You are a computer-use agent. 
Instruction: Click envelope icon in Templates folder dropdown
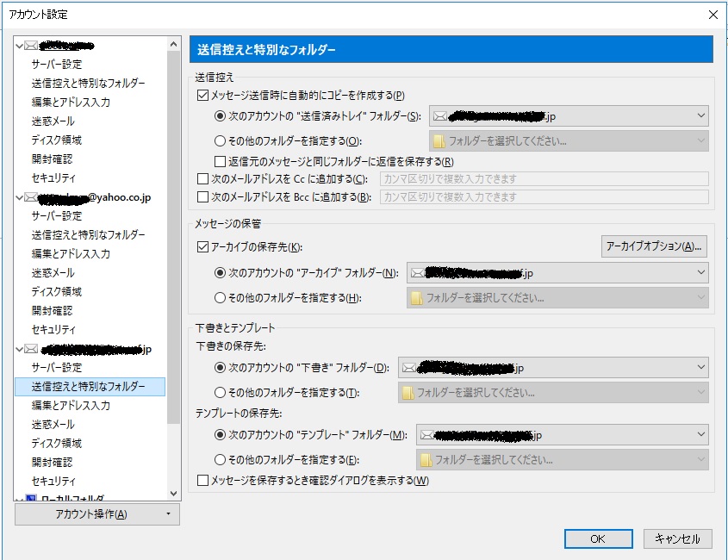(x=425, y=435)
